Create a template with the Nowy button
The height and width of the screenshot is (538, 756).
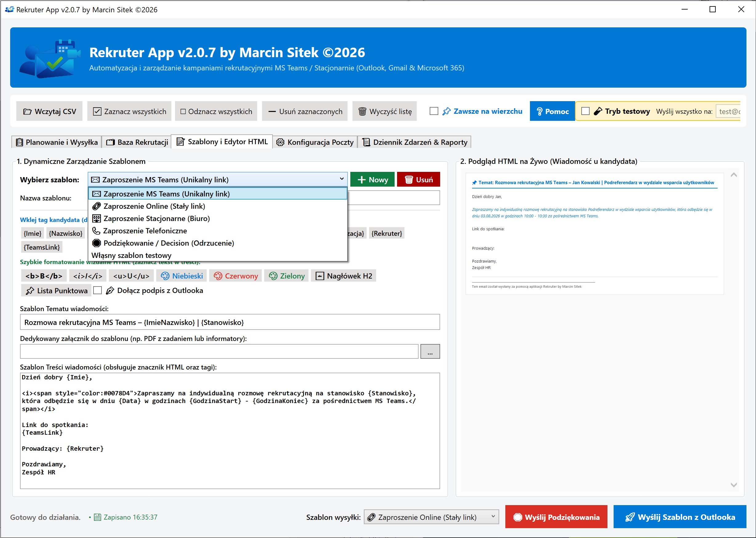tap(372, 180)
